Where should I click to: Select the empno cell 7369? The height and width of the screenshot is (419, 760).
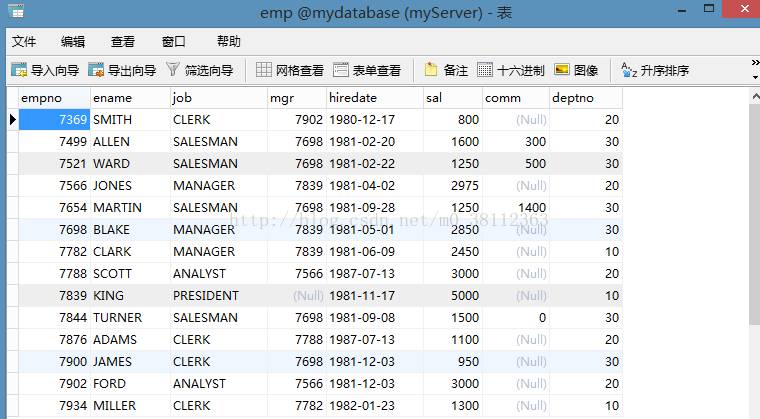click(54, 119)
